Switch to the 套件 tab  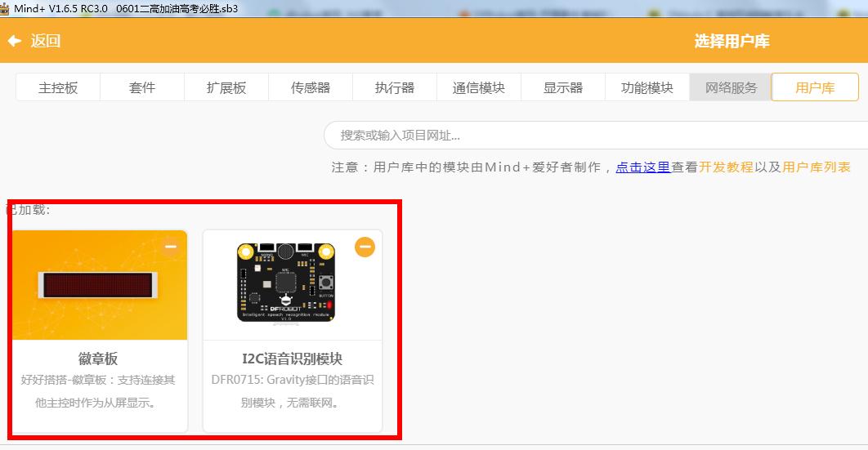(x=142, y=88)
